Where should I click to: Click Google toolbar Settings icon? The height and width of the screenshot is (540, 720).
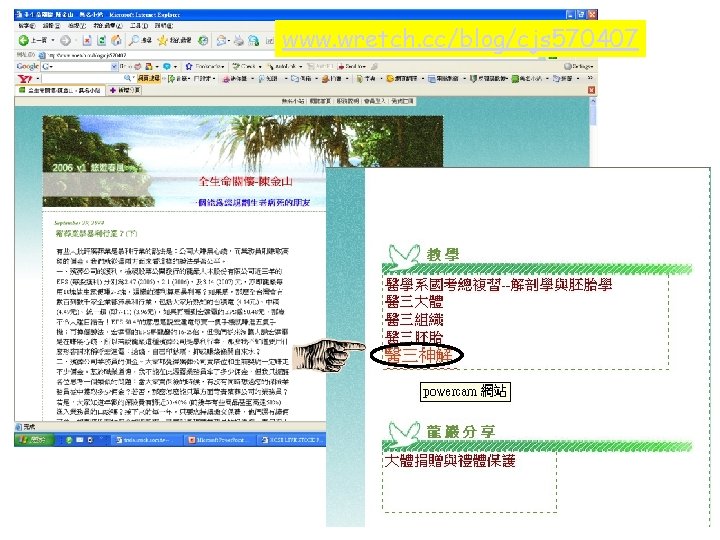tap(568, 67)
